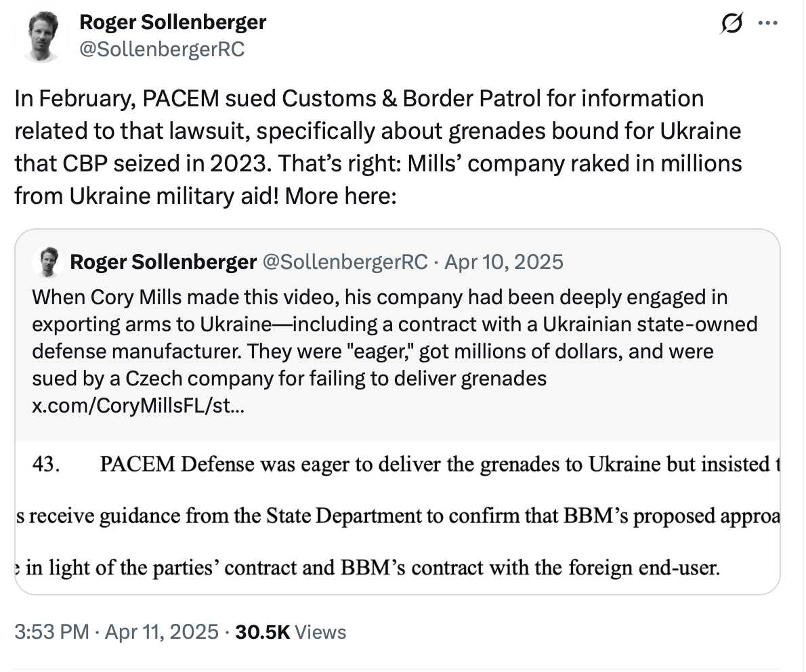
Task: Open the quoted post's Apr 10, 2025 date
Action: pyautogui.click(x=503, y=262)
